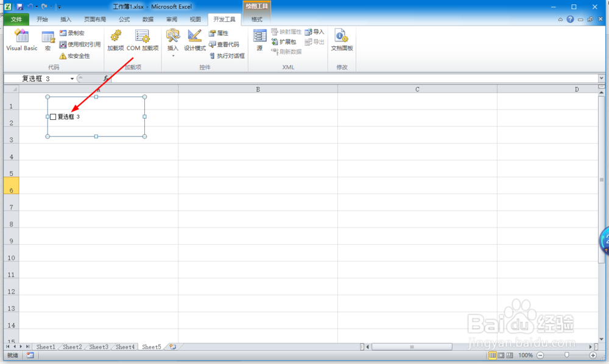Click Redo in Quick Access Toolbar

coord(44,7)
